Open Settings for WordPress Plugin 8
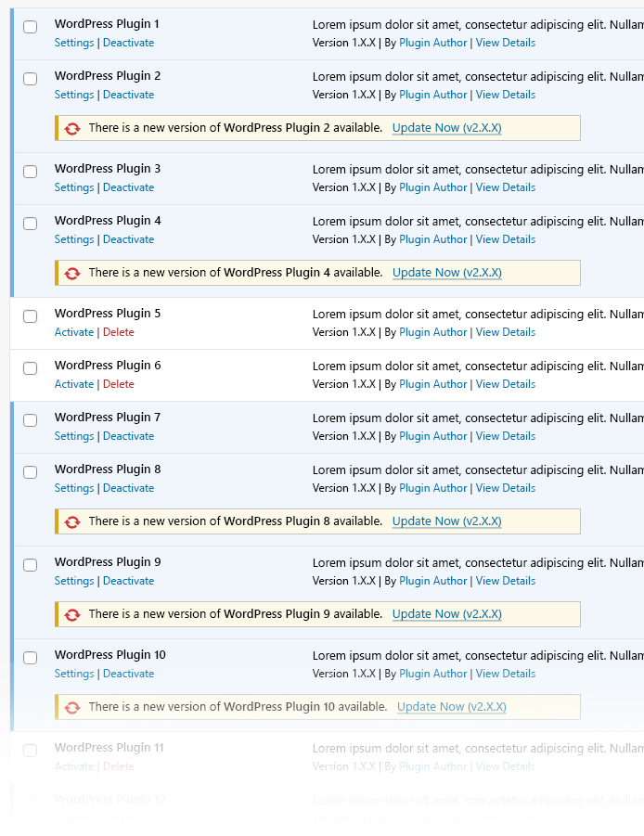Viewport: 644px width, 836px height. click(x=74, y=488)
